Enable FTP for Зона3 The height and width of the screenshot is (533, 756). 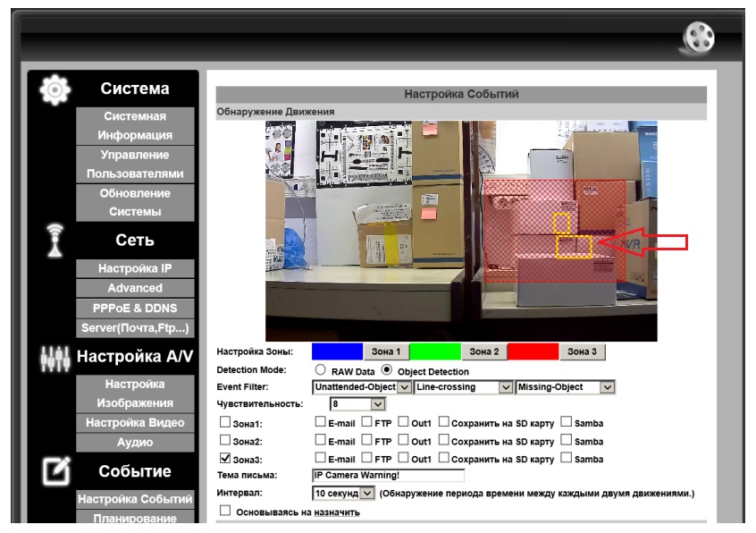tap(367, 457)
